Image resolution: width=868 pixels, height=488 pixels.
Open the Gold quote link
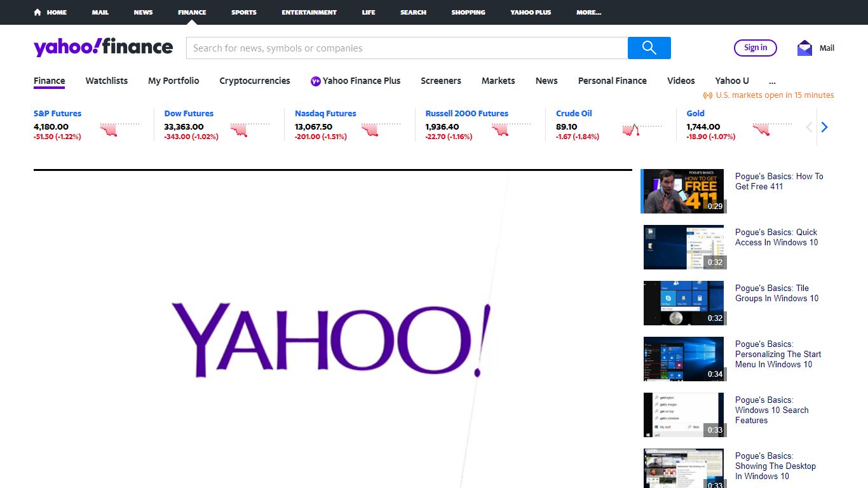696,114
